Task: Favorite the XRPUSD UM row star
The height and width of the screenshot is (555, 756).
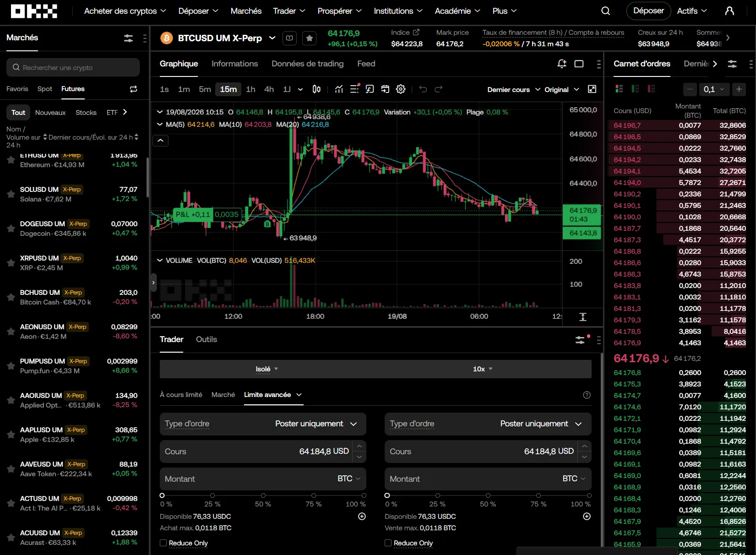Action: pos(11,263)
